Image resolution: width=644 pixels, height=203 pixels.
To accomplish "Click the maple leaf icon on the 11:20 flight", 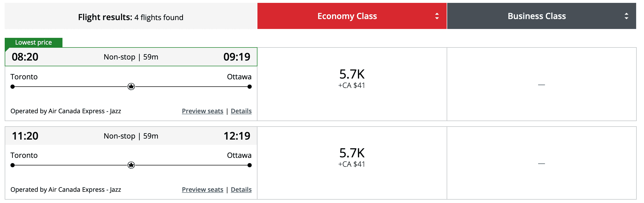I will pos(131,165).
